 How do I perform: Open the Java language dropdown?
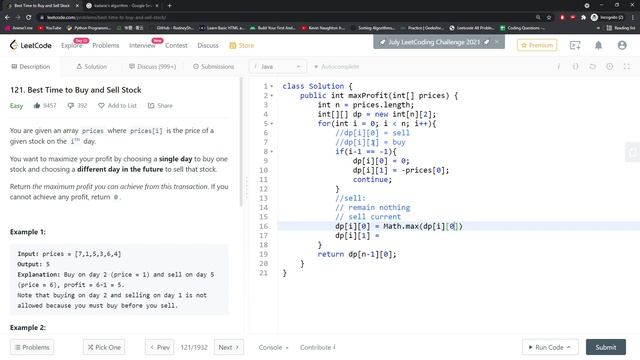click(278, 67)
